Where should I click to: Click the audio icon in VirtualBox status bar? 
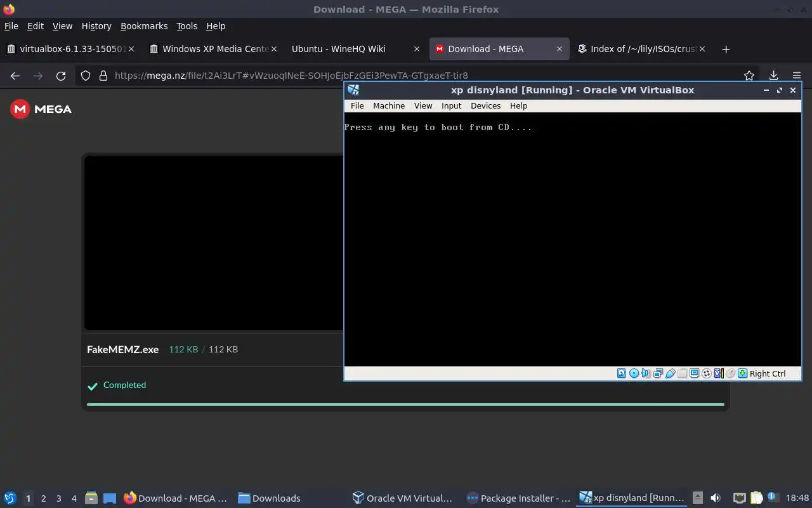(x=646, y=373)
